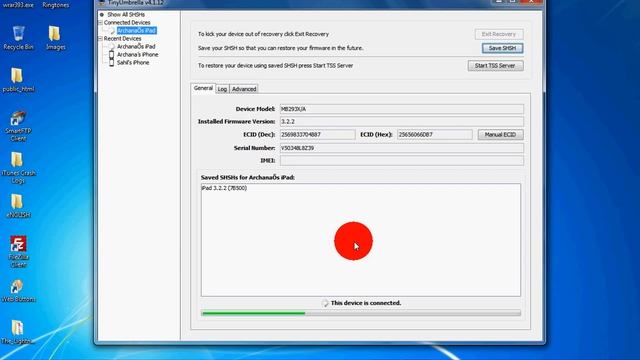Click the Save SHSH button
640x360 pixels.
[x=502, y=48]
